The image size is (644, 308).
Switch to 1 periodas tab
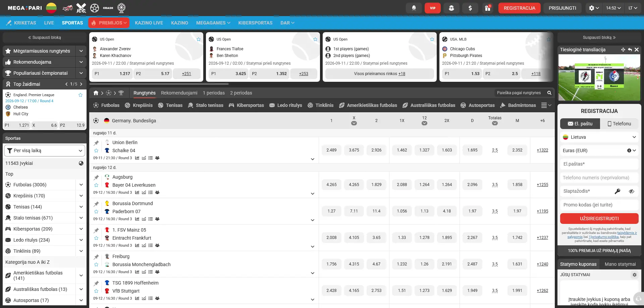point(214,93)
